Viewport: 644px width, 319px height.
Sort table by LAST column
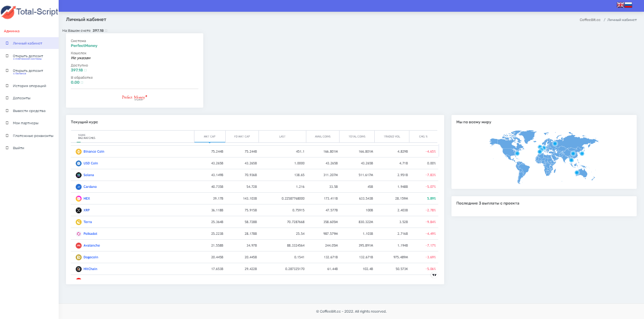coord(282,137)
